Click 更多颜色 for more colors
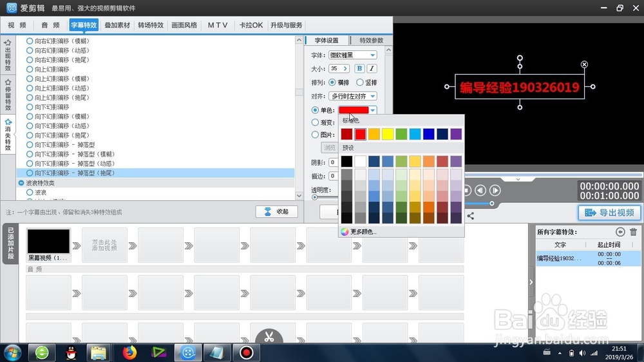 tap(363, 232)
